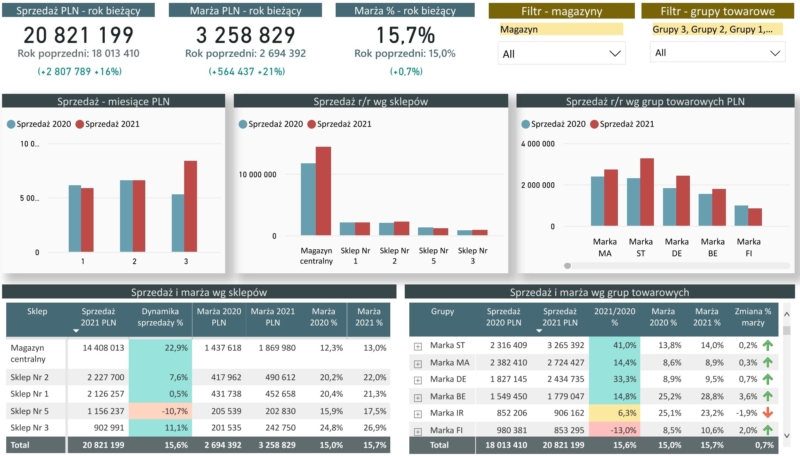
Task: Click green up arrow for Marka BE
Action: (x=767, y=396)
